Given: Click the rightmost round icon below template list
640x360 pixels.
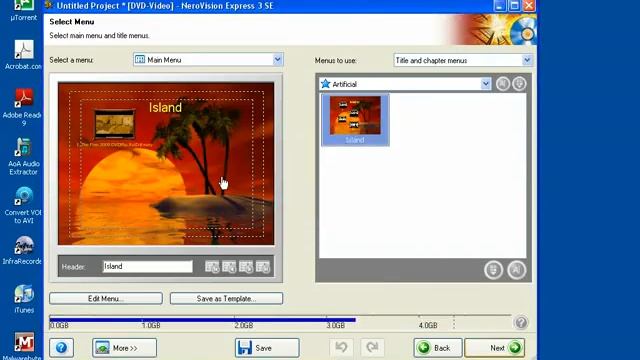Looking at the screenshot, I should 517,270.
